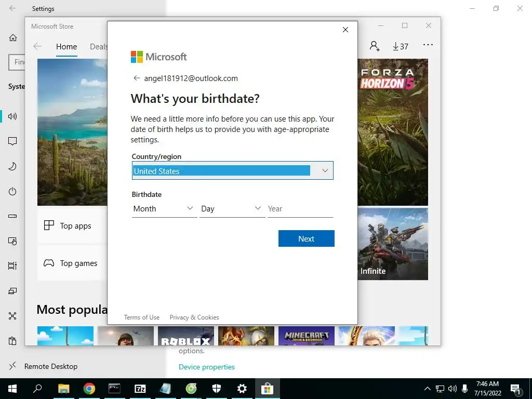The image size is (532, 399).
Task: Open taskbar Search
Action: pyautogui.click(x=37, y=389)
